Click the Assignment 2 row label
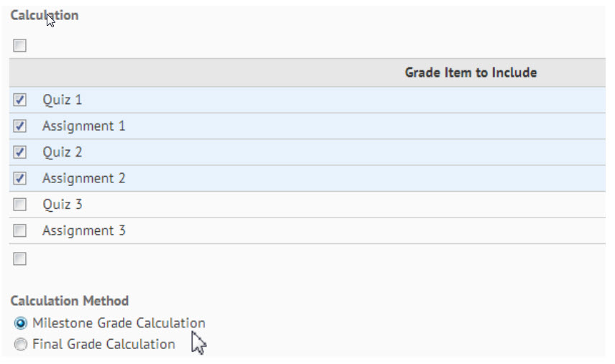The height and width of the screenshot is (364, 615). 83,178
